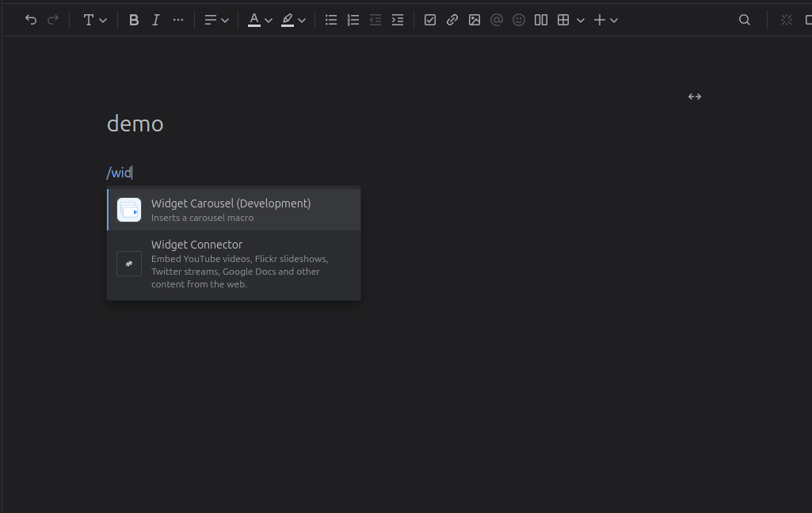Viewport: 812px width, 513px height.
Task: Insert an action item checkbox
Action: coord(430,21)
